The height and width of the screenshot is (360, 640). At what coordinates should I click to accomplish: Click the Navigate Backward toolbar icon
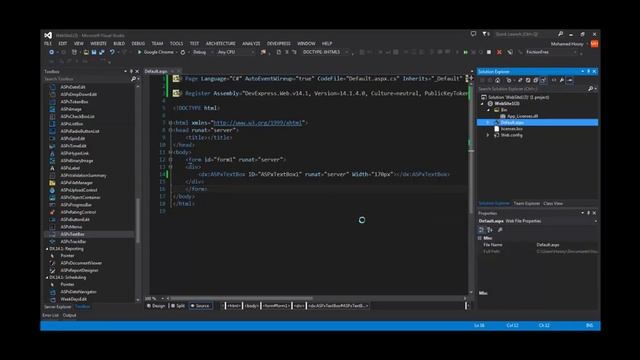[51, 52]
